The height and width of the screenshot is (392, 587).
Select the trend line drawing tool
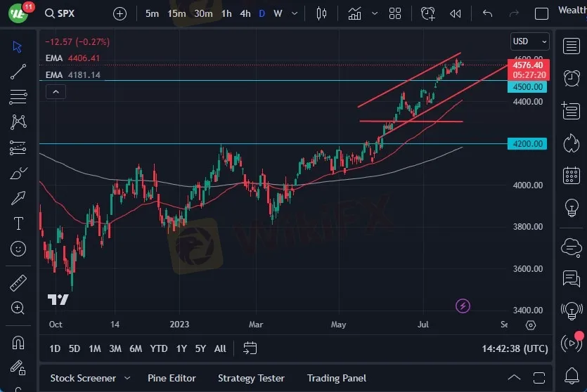pyautogui.click(x=18, y=71)
